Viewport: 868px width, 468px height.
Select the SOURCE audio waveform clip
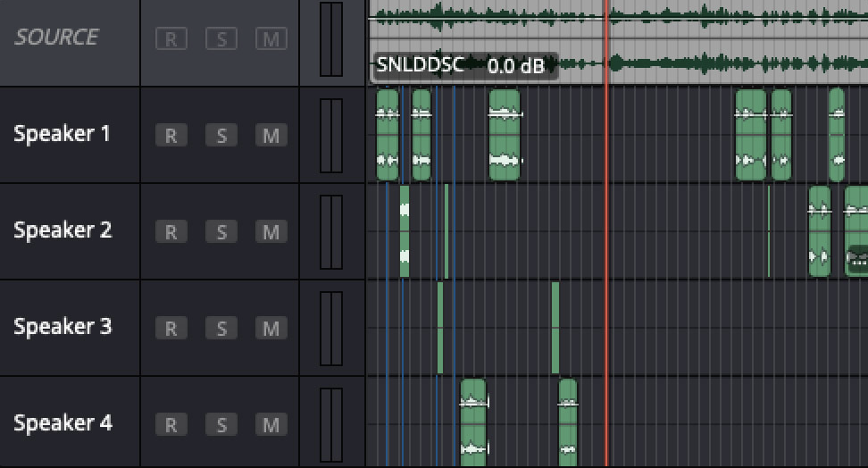[x=618, y=42]
